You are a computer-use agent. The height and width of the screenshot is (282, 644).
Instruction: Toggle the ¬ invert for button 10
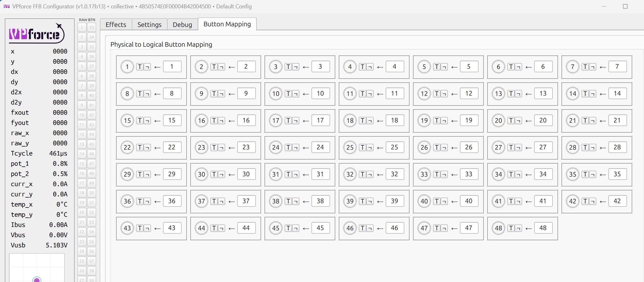[x=296, y=93]
